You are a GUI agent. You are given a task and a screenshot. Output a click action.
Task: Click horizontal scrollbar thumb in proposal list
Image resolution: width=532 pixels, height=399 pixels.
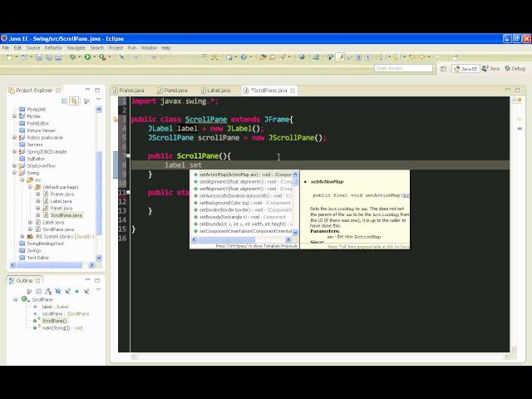point(227,239)
